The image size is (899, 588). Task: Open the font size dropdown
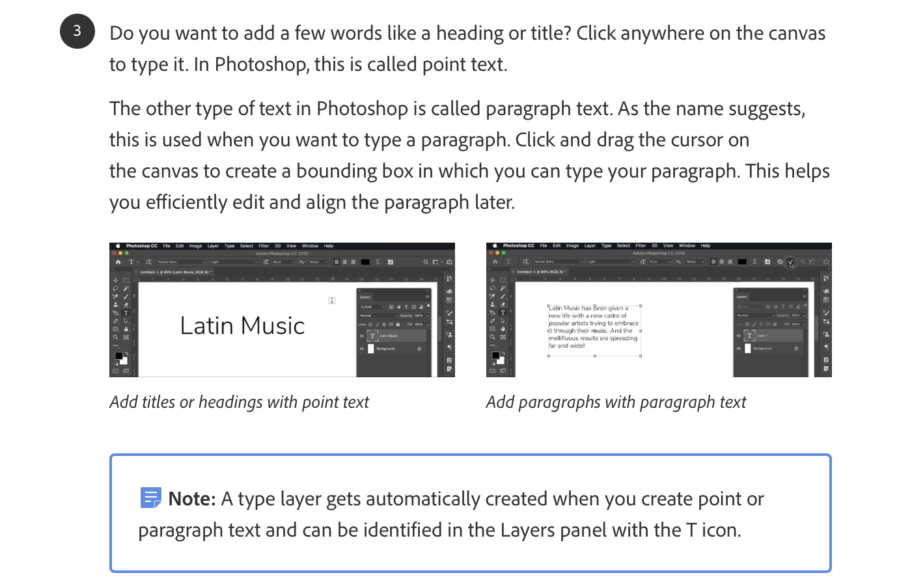pyautogui.click(x=294, y=262)
